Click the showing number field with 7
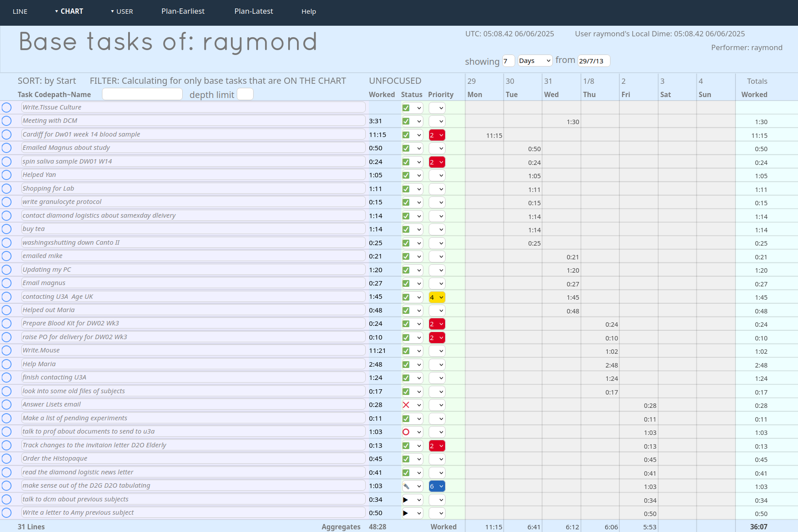The image size is (798, 532). [x=509, y=61]
